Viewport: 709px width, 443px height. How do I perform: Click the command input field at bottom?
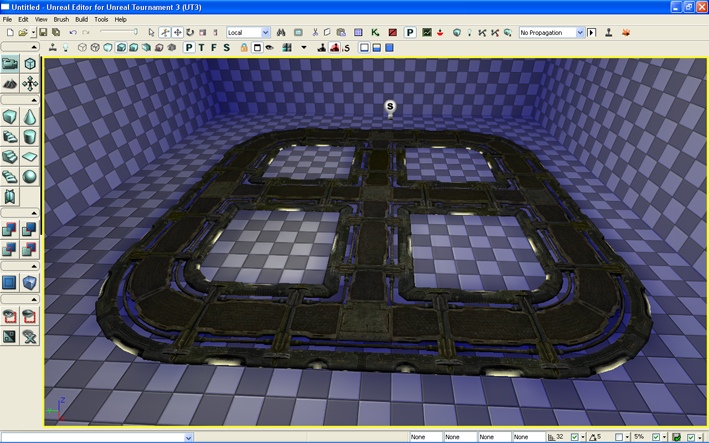pyautogui.click(x=98, y=437)
